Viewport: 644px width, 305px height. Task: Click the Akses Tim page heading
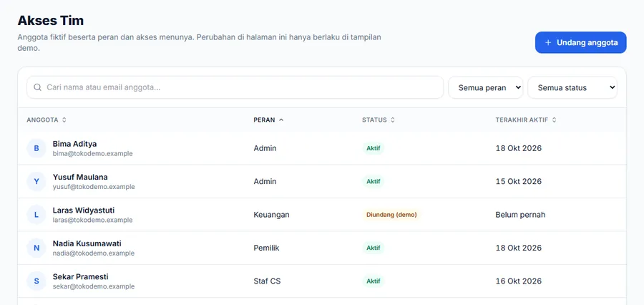click(51, 21)
